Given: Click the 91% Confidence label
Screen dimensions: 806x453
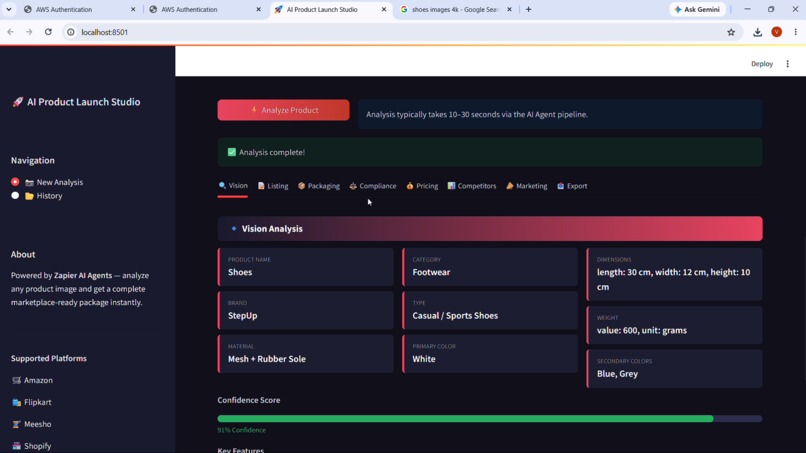Looking at the screenshot, I should [242, 430].
